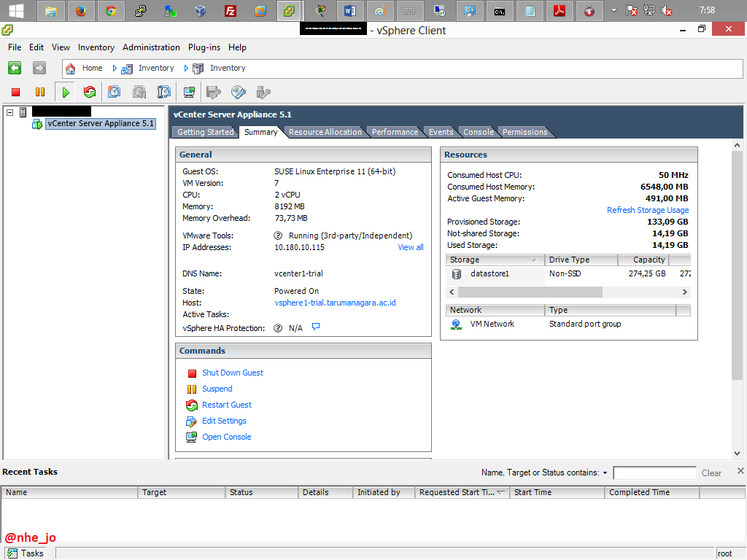
Task: Open the View menu
Action: click(x=61, y=47)
